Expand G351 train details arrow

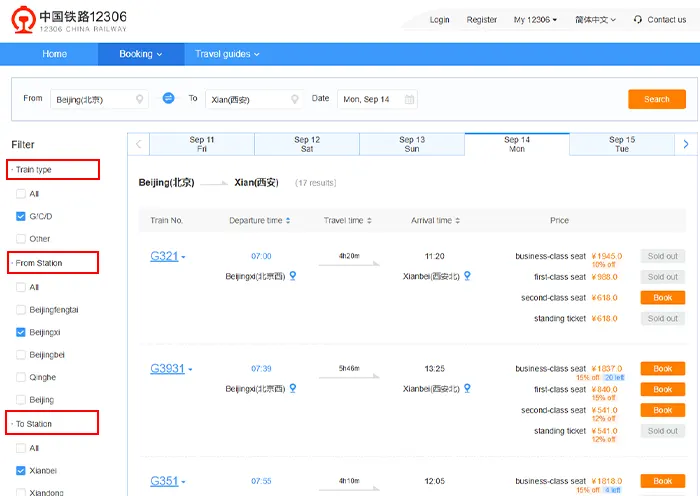point(183,482)
